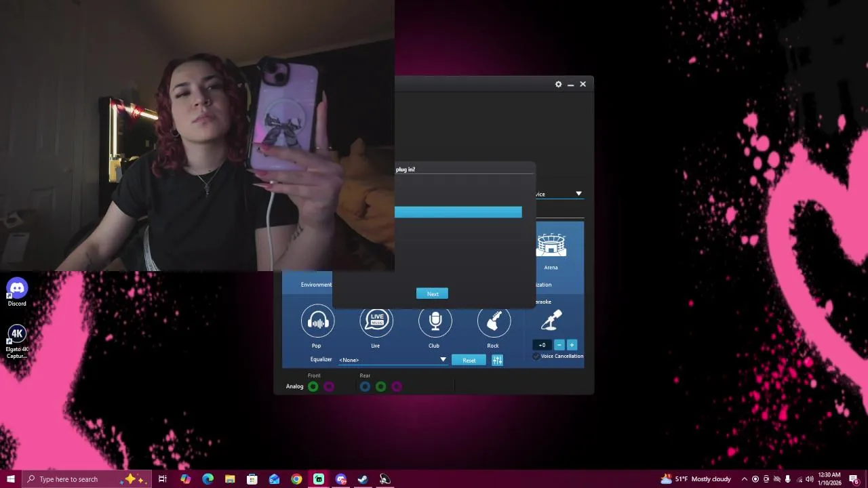Image resolution: width=868 pixels, height=488 pixels.
Task: Open Steam from the taskbar
Action: [x=363, y=479]
